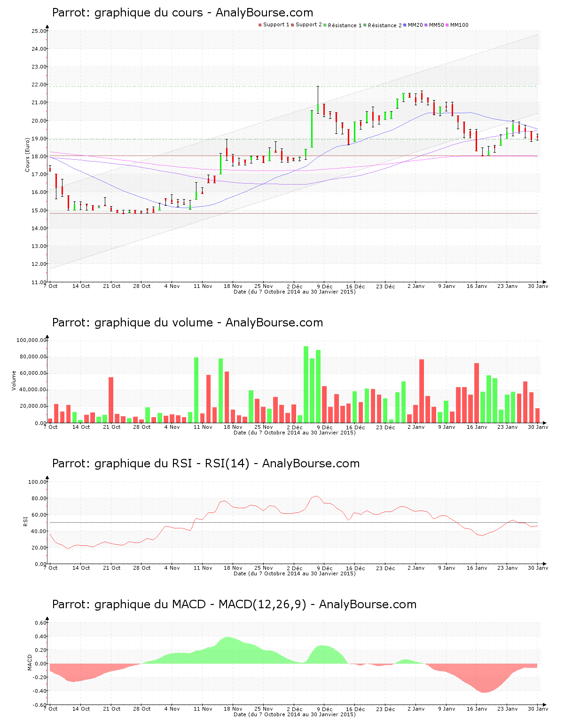Click the red Support 1 legend swatch
This screenshot has width=564, height=728.
pyautogui.click(x=260, y=25)
